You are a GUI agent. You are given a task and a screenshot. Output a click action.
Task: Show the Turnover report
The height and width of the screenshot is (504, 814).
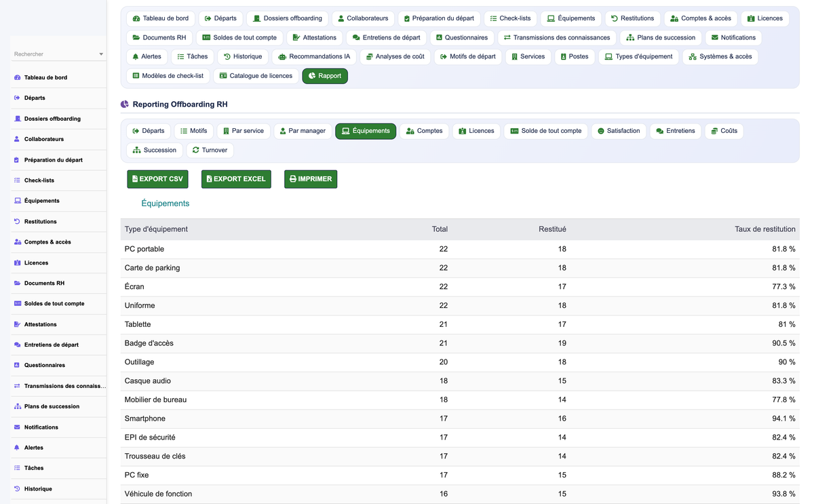pyautogui.click(x=210, y=150)
